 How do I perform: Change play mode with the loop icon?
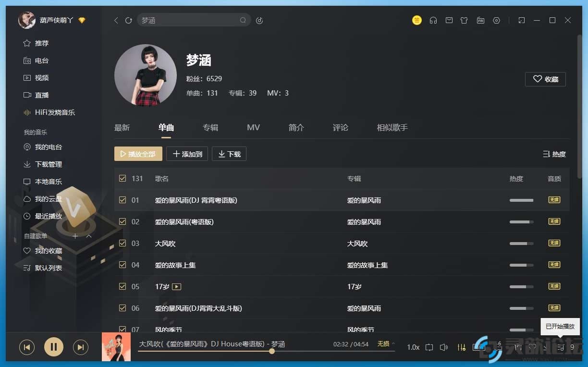[429, 347]
